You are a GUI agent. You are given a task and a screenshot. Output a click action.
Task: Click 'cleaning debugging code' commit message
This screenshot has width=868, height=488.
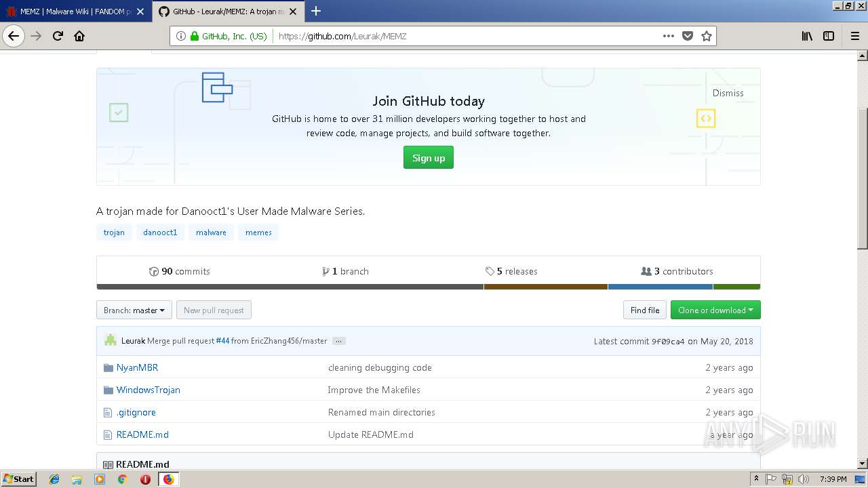pos(380,367)
